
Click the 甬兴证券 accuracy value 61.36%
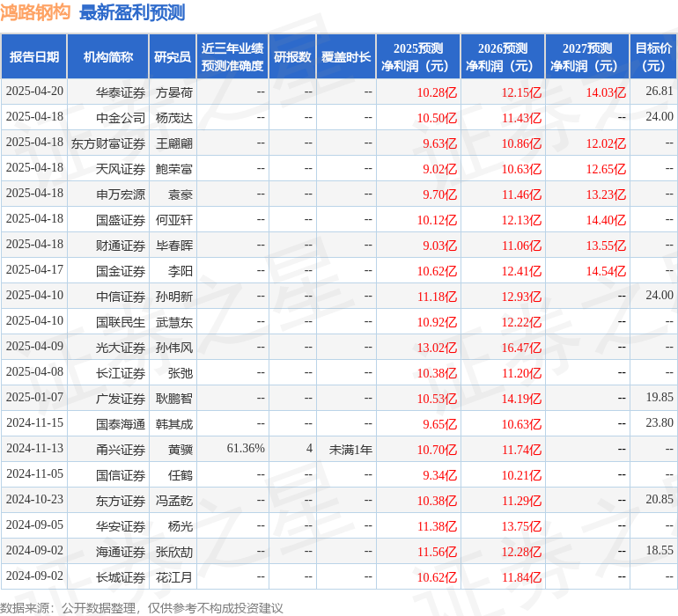pos(246,449)
